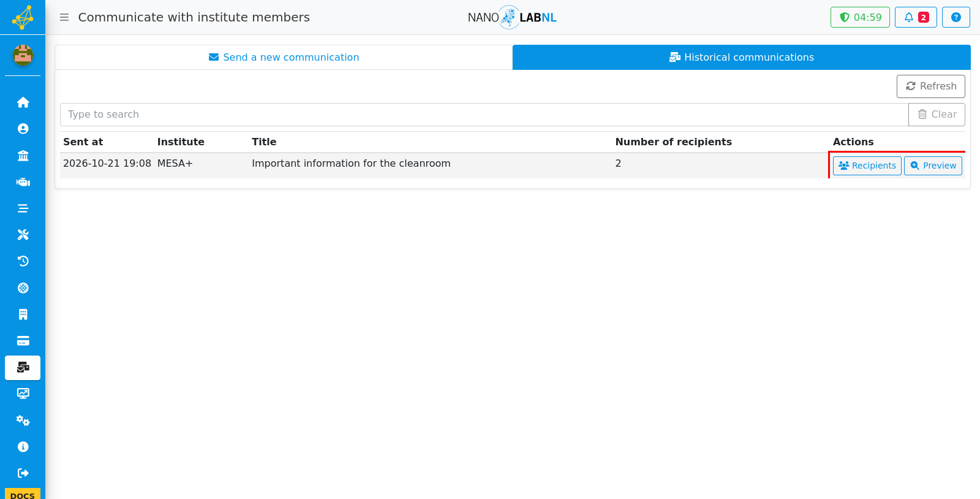Sort by the Sent at column header
This screenshot has width=980, height=499.
pyautogui.click(x=83, y=142)
